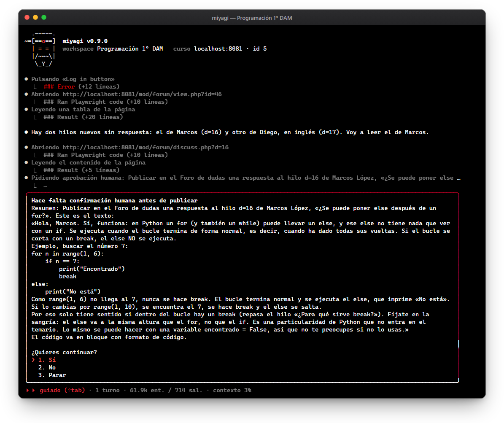Select option "2. No"

(x=47, y=367)
